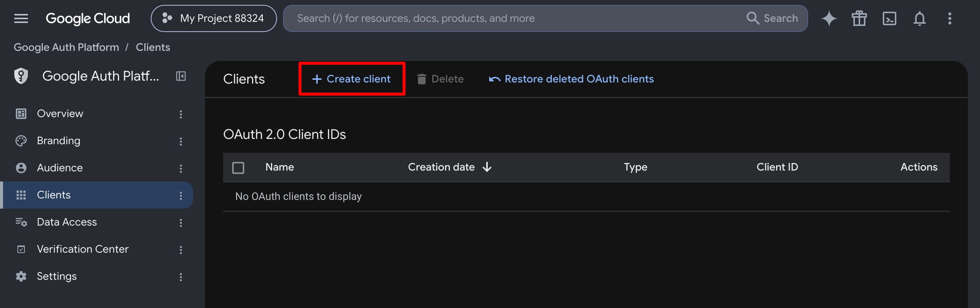Sort by the Creation date column header
980x308 pixels.
pos(441,167)
